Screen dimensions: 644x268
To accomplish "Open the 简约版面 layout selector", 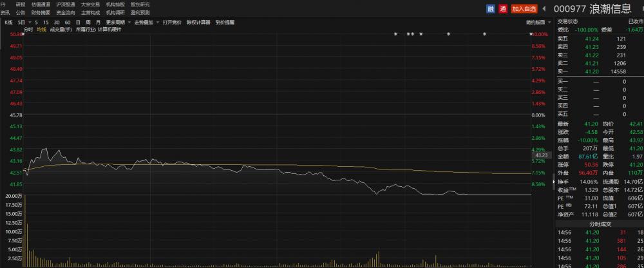I will [x=535, y=22].
